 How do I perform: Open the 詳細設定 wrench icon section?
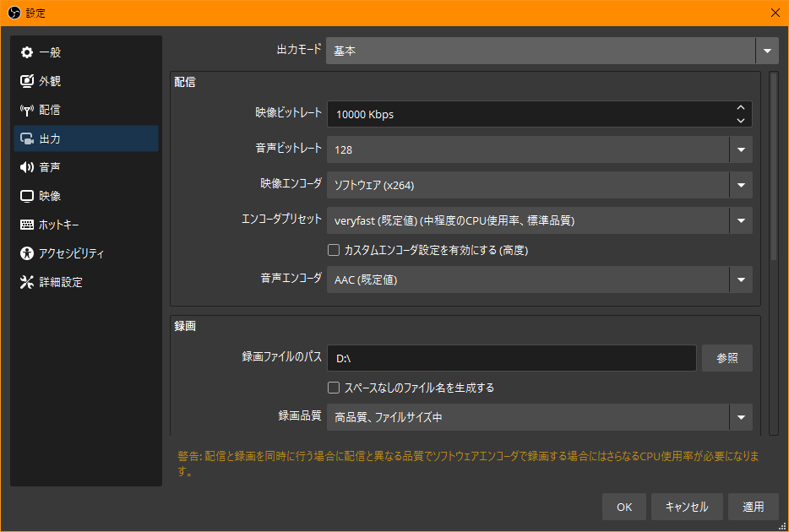click(27, 283)
